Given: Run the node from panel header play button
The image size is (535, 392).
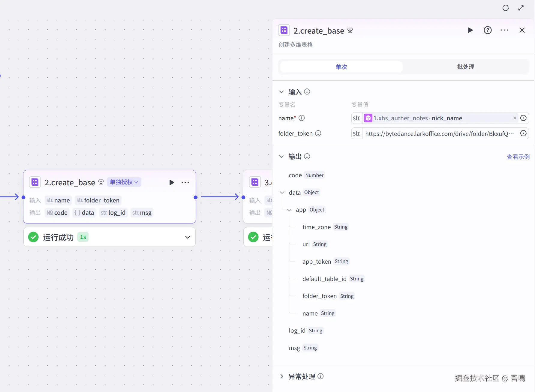Looking at the screenshot, I should [470, 30].
